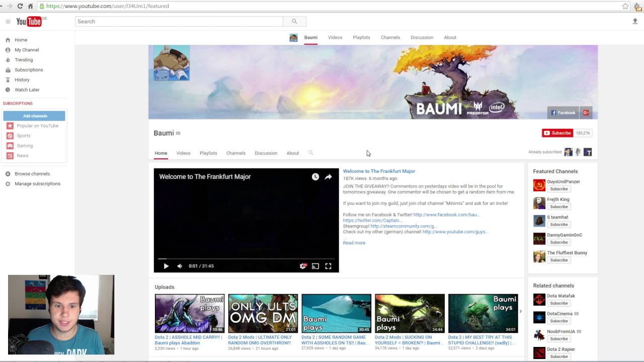Open the browser extension icon by the star
Viewport: 644px width, 362px height.
tap(637, 6)
